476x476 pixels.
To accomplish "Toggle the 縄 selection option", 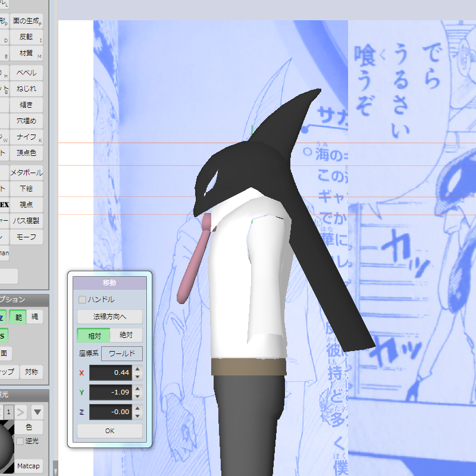I will click(x=35, y=317).
